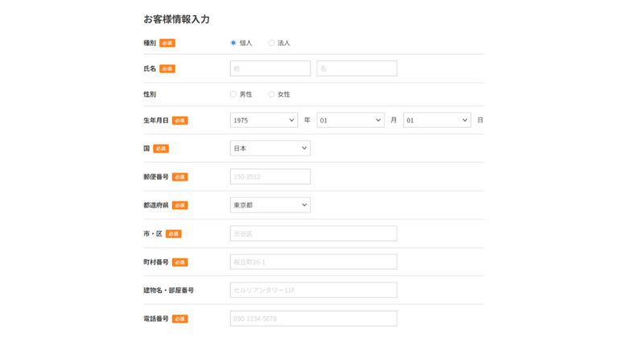Image resolution: width=644 pixels, height=338 pixels.
Task: Expand the birth month dropdown
Action: coord(350,120)
